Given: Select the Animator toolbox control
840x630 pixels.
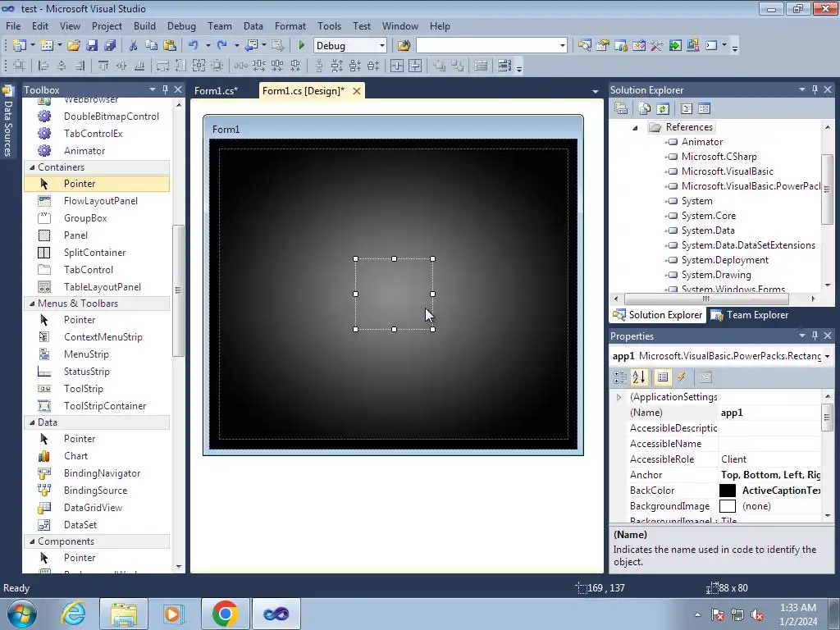Looking at the screenshot, I should pos(97,151).
